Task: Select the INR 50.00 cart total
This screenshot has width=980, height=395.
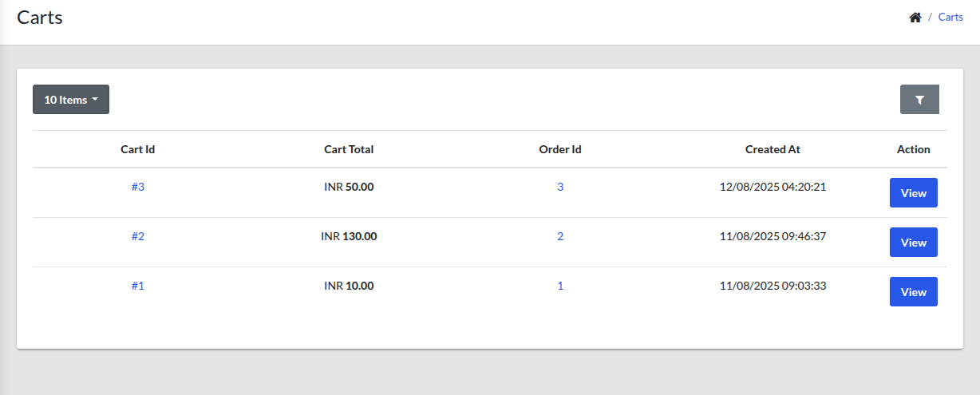Action: 349,187
